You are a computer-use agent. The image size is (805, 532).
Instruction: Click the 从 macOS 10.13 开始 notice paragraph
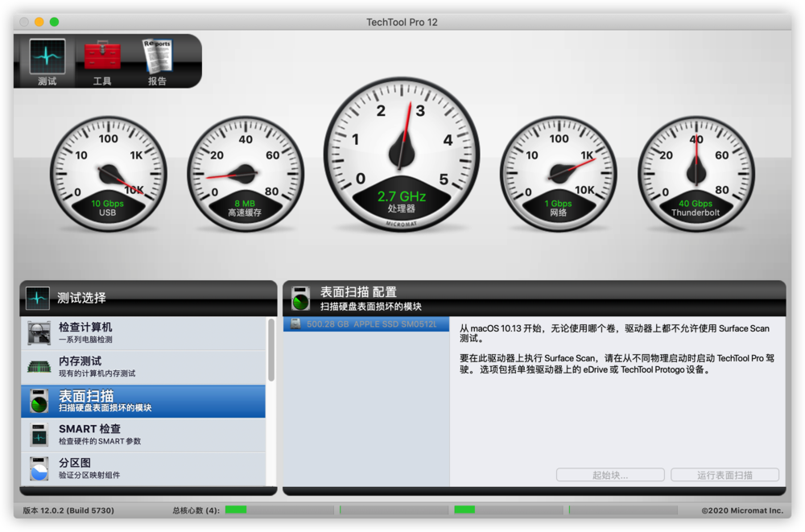[x=614, y=333]
